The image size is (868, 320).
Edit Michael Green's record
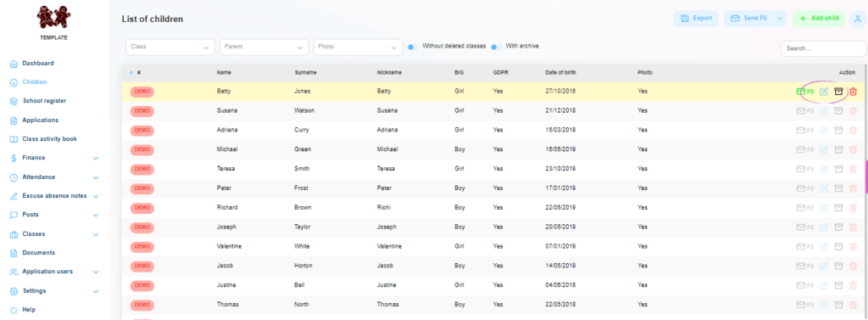[x=824, y=149]
